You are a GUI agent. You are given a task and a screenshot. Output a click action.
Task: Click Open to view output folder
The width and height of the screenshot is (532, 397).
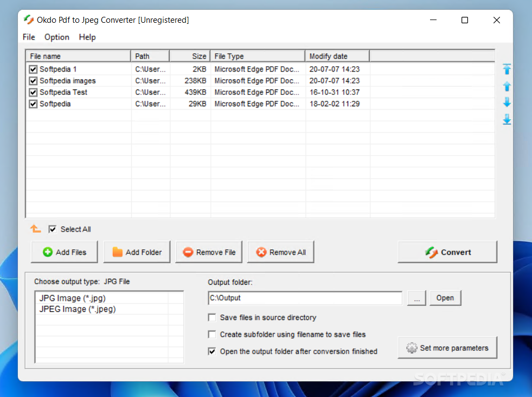pyautogui.click(x=445, y=298)
